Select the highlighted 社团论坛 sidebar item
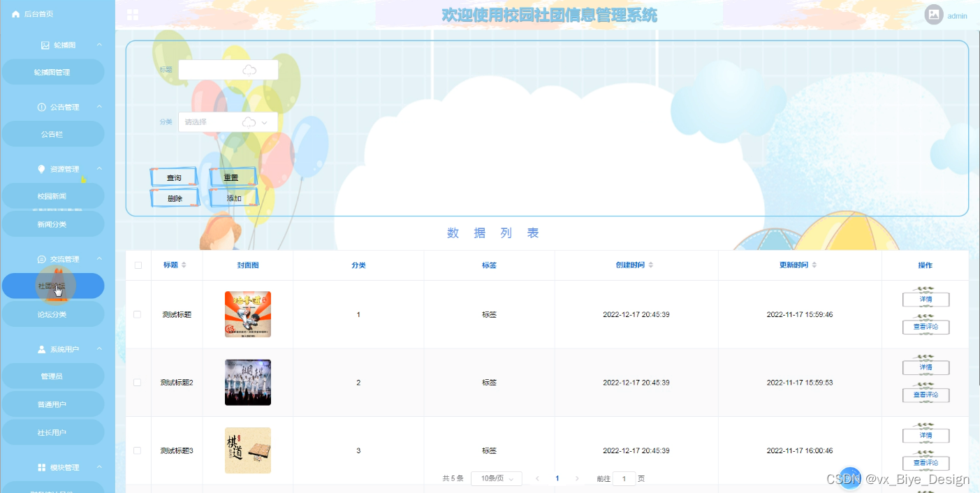980x493 pixels. (53, 286)
